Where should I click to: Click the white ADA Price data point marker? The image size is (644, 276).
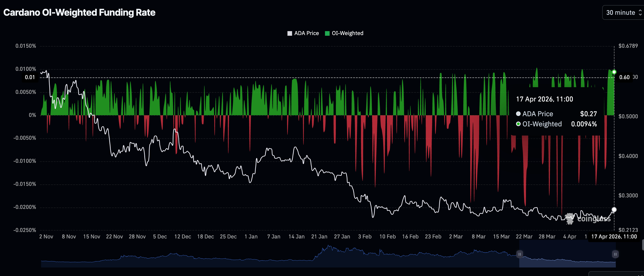pyautogui.click(x=614, y=209)
